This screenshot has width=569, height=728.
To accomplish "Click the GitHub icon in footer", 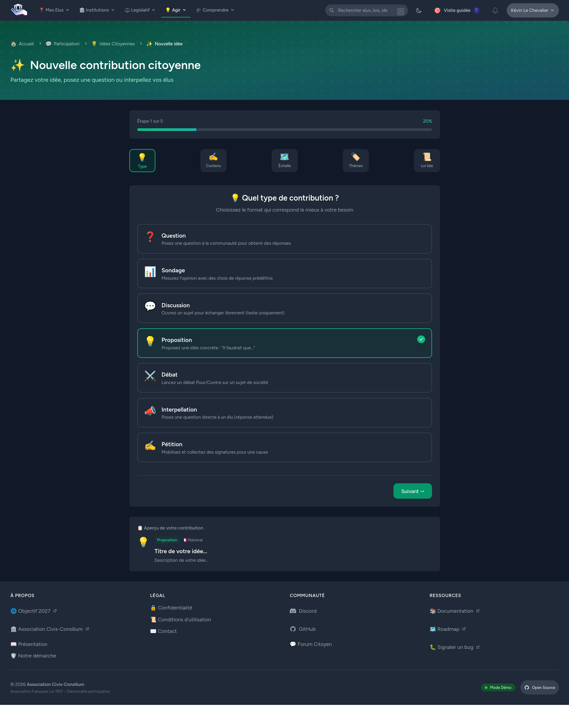I will [293, 629].
